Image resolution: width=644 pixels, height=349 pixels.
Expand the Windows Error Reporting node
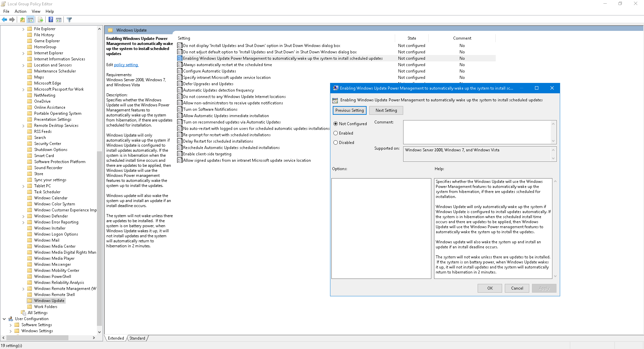(x=23, y=222)
